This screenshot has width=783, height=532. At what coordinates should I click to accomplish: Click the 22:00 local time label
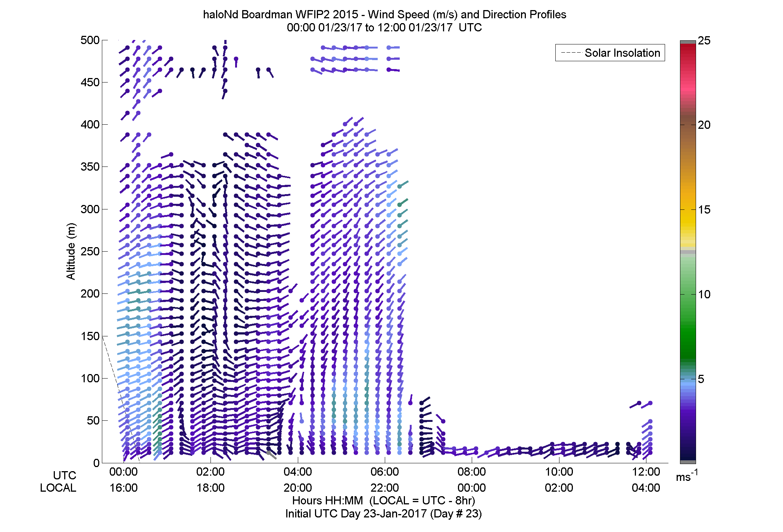coord(385,488)
